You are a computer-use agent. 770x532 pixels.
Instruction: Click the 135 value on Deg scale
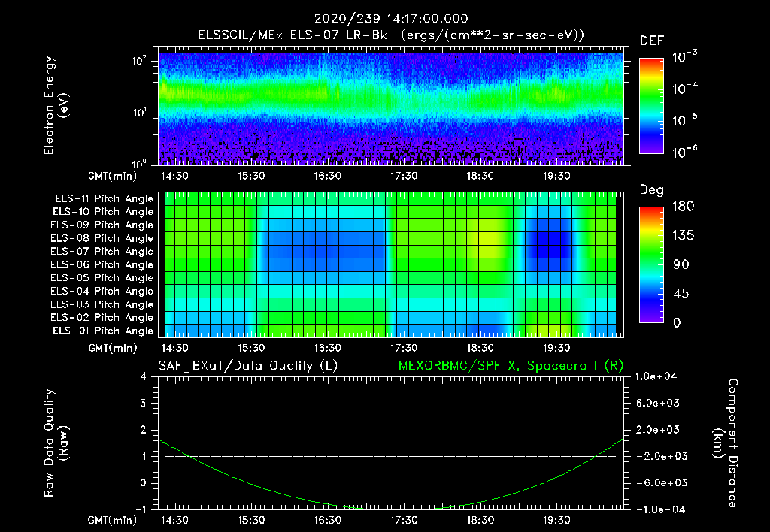683,236
